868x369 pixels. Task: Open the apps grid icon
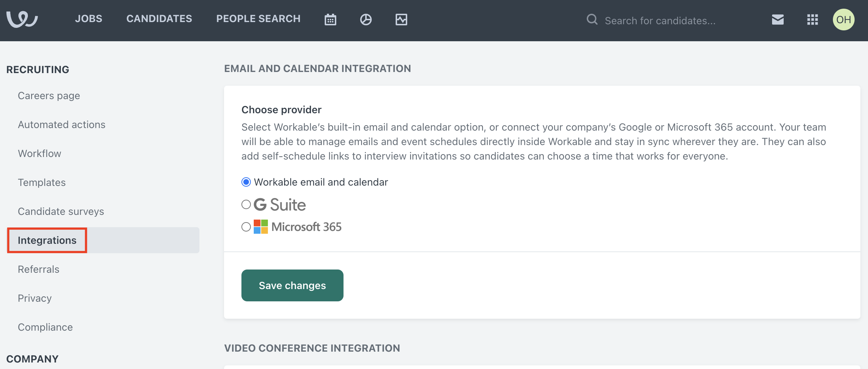812,20
